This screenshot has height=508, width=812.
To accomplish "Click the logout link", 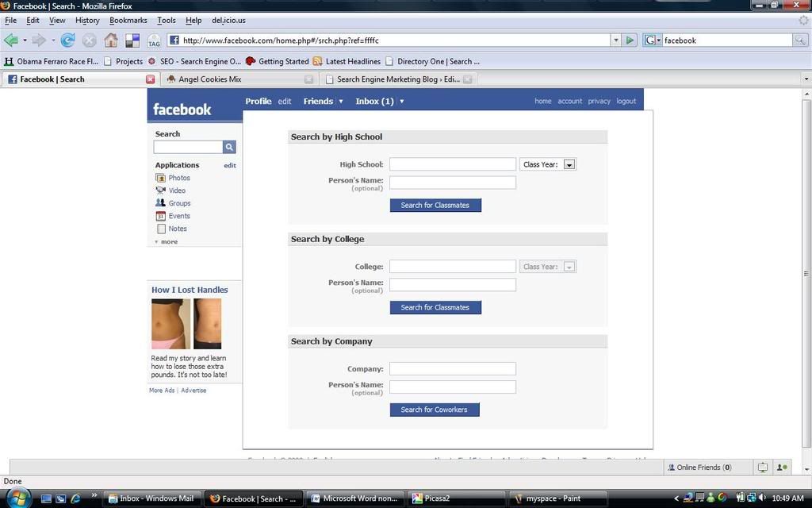I will pyautogui.click(x=626, y=101).
